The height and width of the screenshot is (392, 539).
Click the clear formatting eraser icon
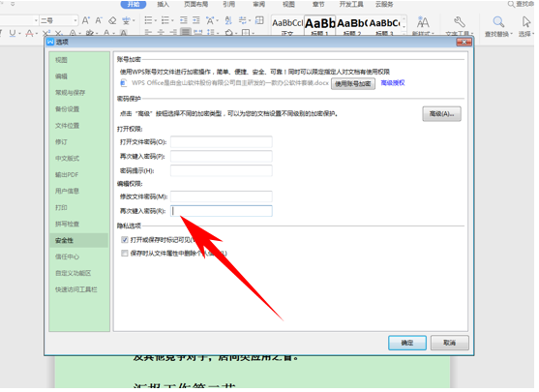click(112, 20)
